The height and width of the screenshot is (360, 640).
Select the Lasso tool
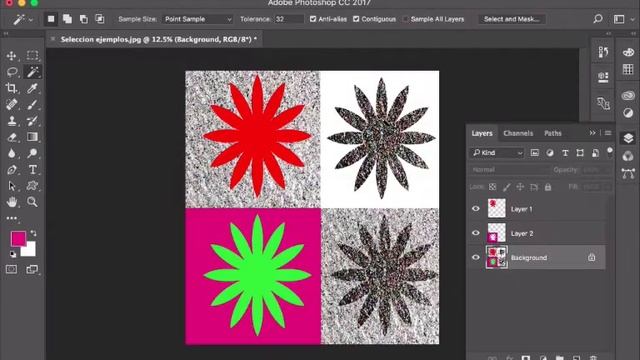coord(11,72)
